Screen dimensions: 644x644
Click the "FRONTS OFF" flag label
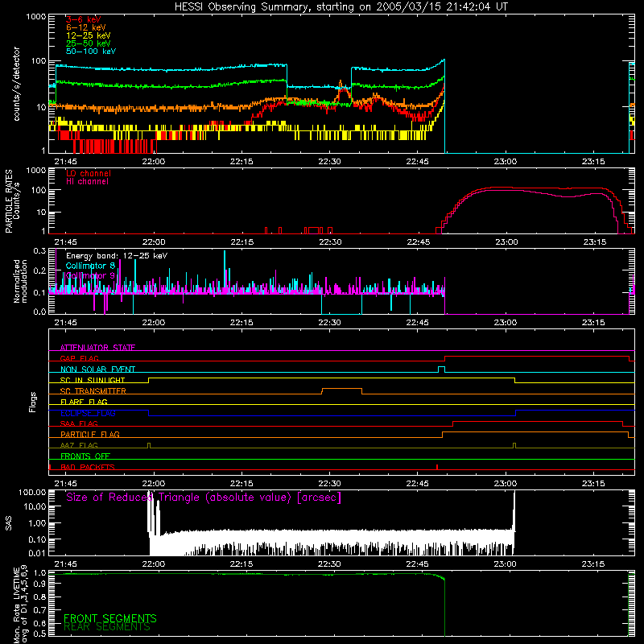pyautogui.click(x=85, y=456)
